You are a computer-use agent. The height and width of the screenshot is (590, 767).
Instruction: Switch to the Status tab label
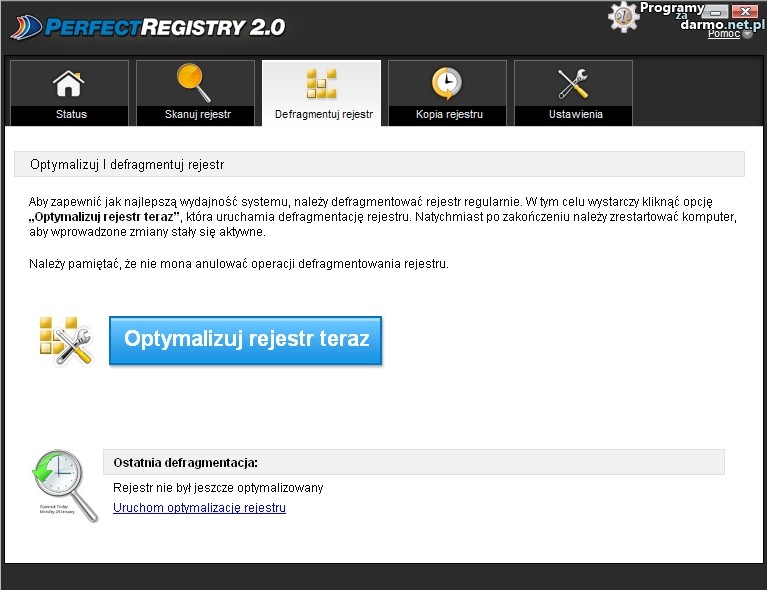[x=71, y=115]
